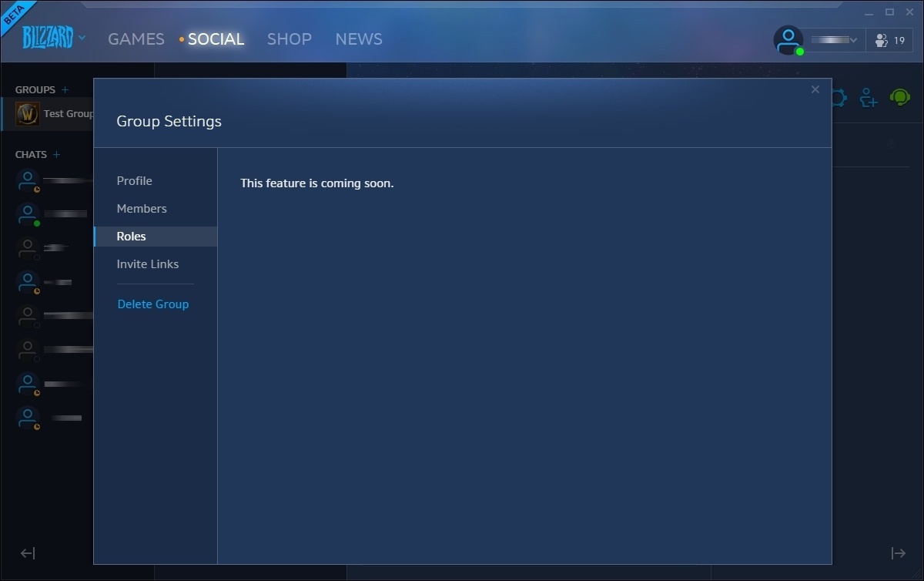Go to the NEWS tab

click(359, 39)
